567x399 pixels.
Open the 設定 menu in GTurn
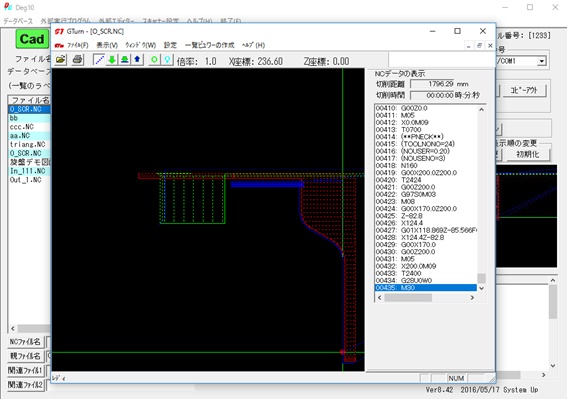[x=170, y=45]
